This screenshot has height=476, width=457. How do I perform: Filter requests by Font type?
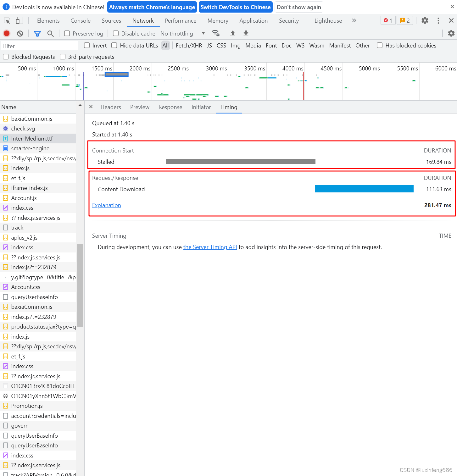click(271, 46)
